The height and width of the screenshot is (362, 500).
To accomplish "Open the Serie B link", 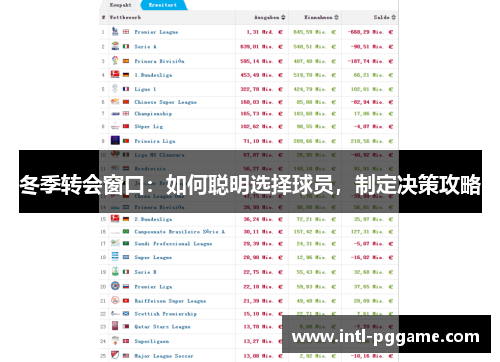I will click(x=145, y=272).
